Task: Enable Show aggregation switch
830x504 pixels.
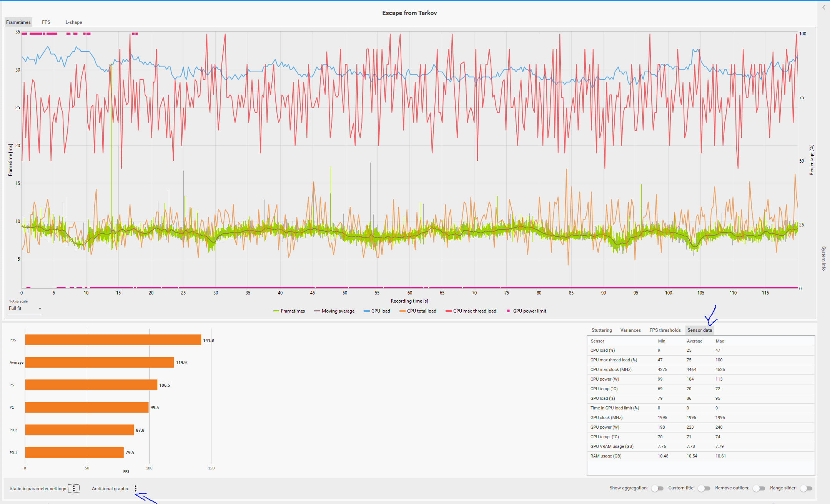Action: coord(657,488)
